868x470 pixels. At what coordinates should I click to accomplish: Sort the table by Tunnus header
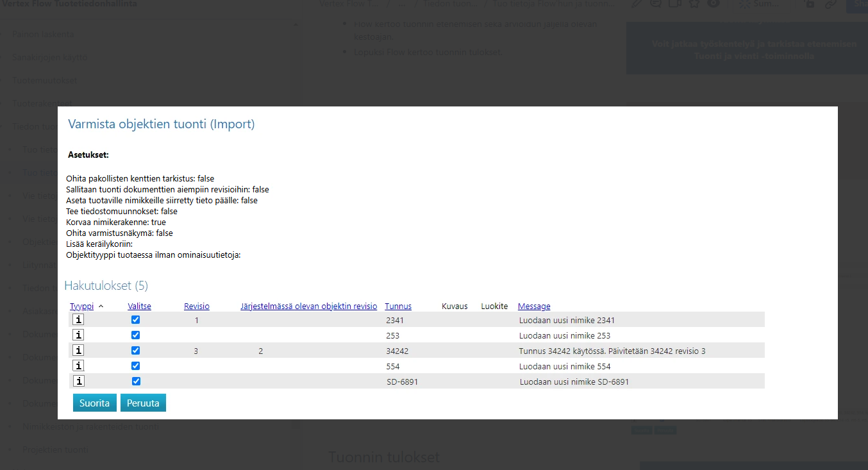pyautogui.click(x=398, y=306)
